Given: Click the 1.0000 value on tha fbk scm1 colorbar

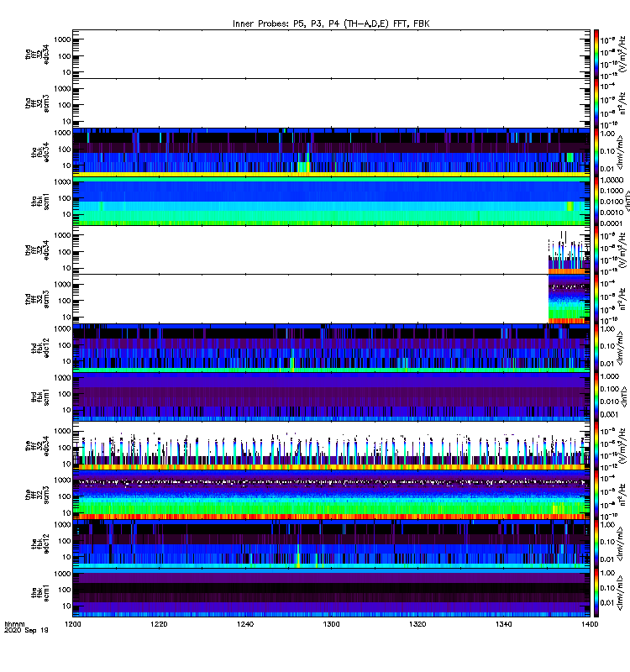Looking at the screenshot, I should point(612,180).
